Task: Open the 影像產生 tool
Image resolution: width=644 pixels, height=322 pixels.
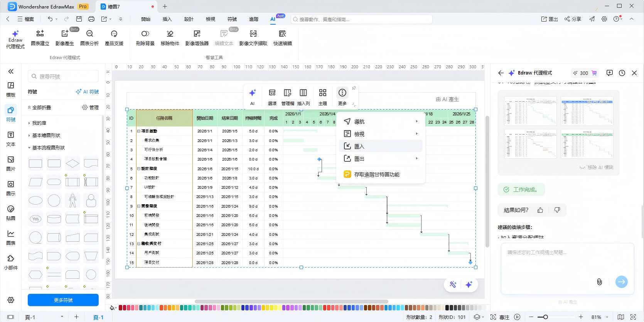Action: click(65, 38)
